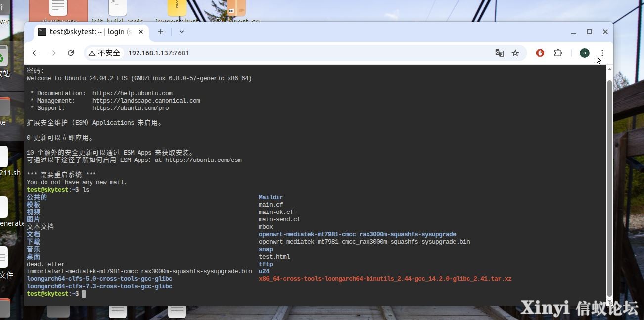Minimize the Chrome window

574,32
